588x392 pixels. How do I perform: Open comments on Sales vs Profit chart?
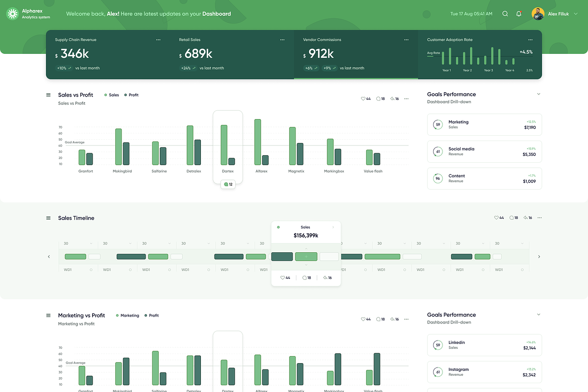point(380,98)
